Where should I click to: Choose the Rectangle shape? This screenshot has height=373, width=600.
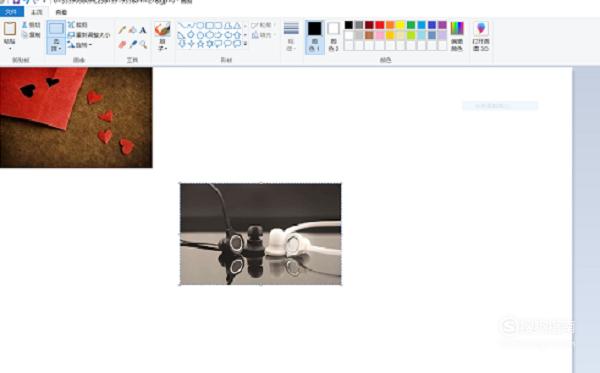(x=210, y=26)
